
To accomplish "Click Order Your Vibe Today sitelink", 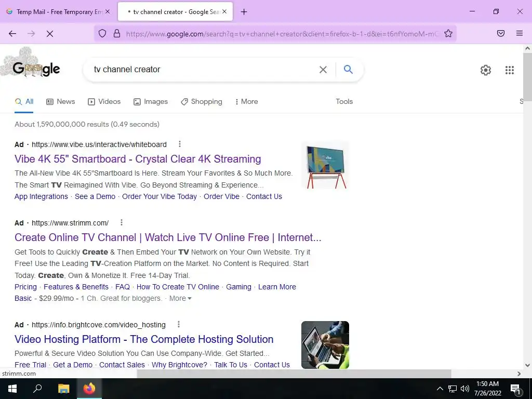I will [159, 196].
